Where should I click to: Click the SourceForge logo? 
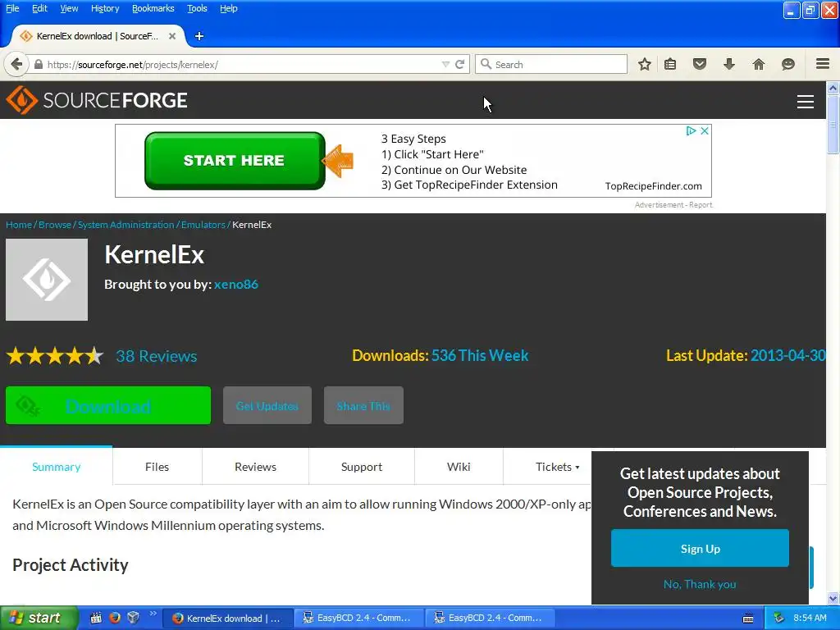click(97, 100)
